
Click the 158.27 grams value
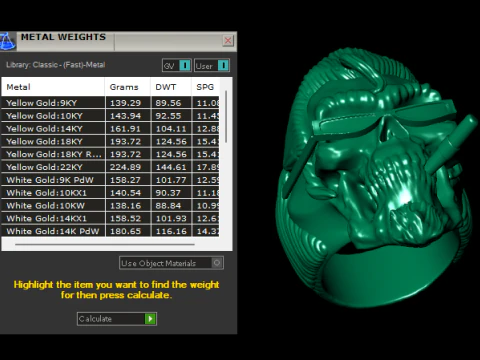[126, 180]
